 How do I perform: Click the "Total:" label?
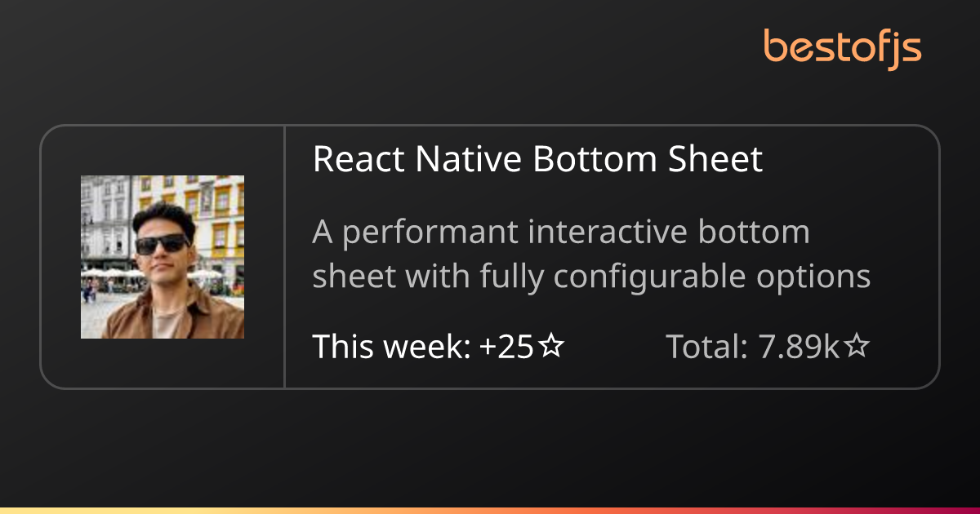click(707, 348)
